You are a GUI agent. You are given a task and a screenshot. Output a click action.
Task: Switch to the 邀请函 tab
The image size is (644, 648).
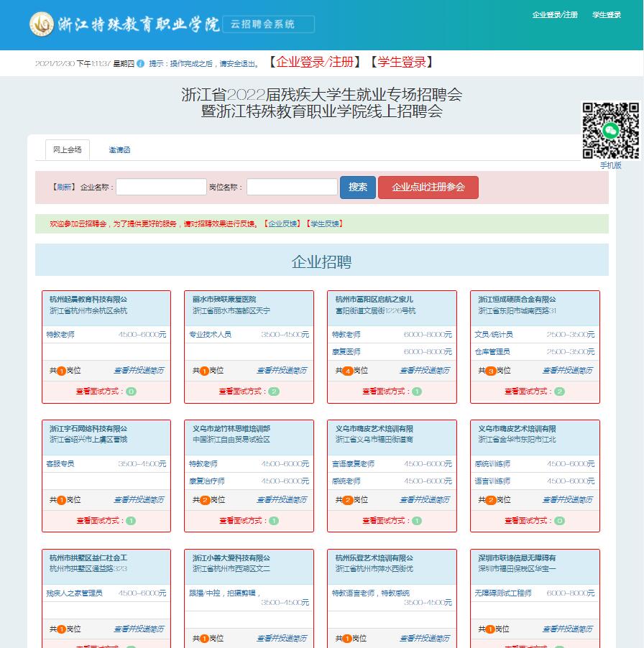coord(119,150)
